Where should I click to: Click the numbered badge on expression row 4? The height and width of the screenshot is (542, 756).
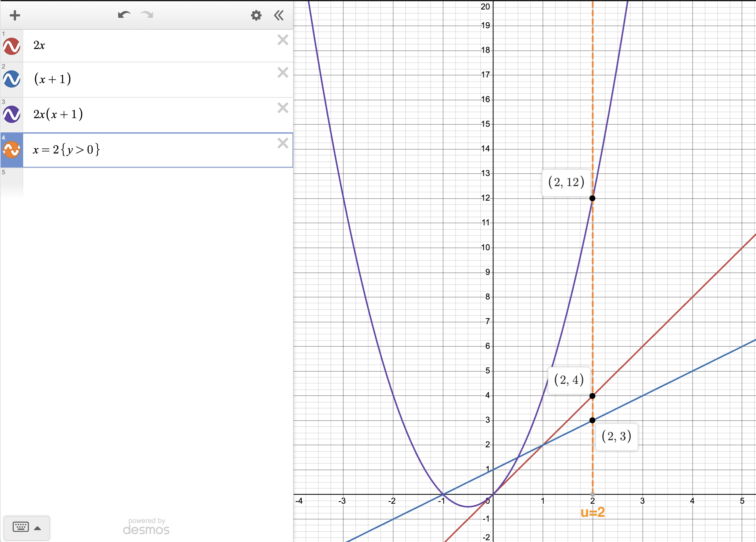tap(3, 138)
